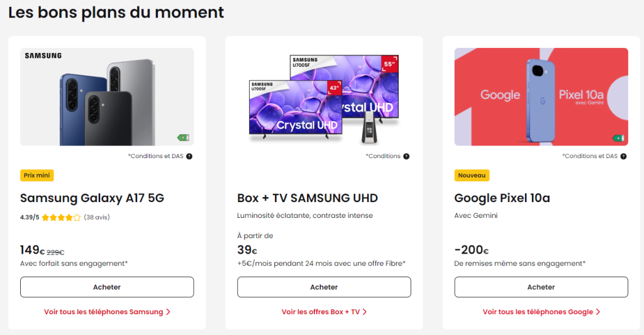
Task: Open the energy label on the Samsung Galaxy image
Action: click(183, 137)
